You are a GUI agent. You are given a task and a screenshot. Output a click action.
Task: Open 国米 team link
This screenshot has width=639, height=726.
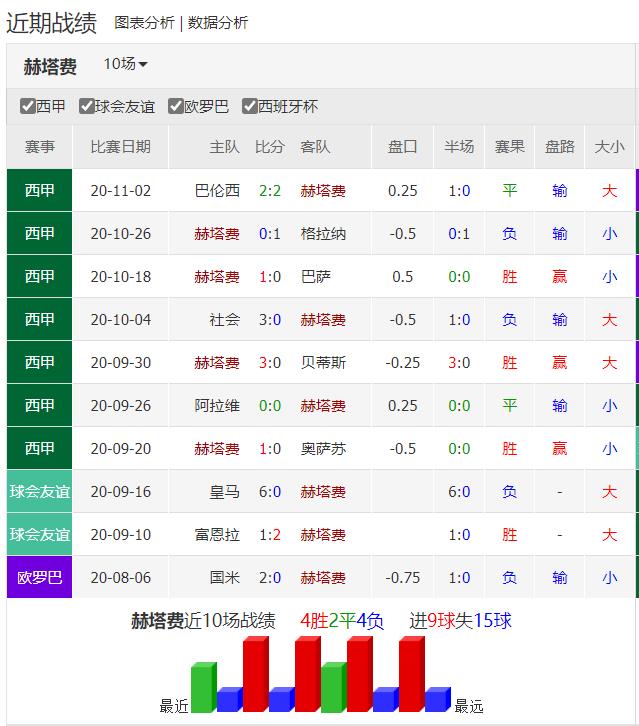pos(225,577)
